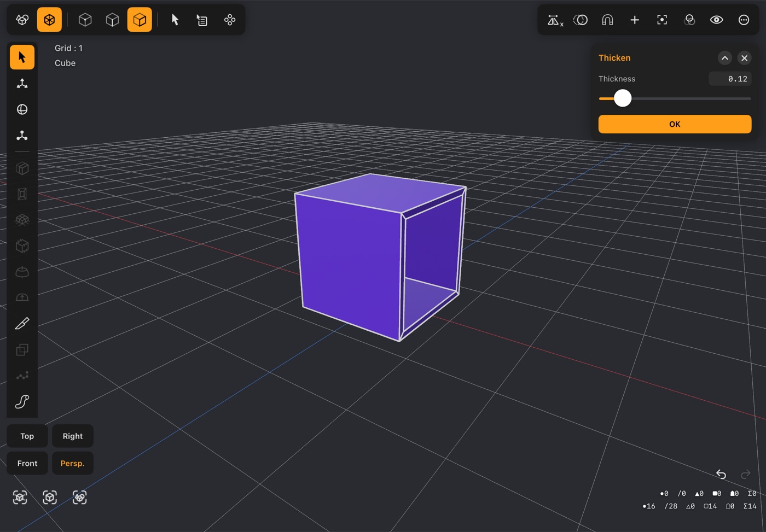This screenshot has width=766, height=532.
Task: Click the dimmed overlapping squares tool
Action: click(x=22, y=350)
